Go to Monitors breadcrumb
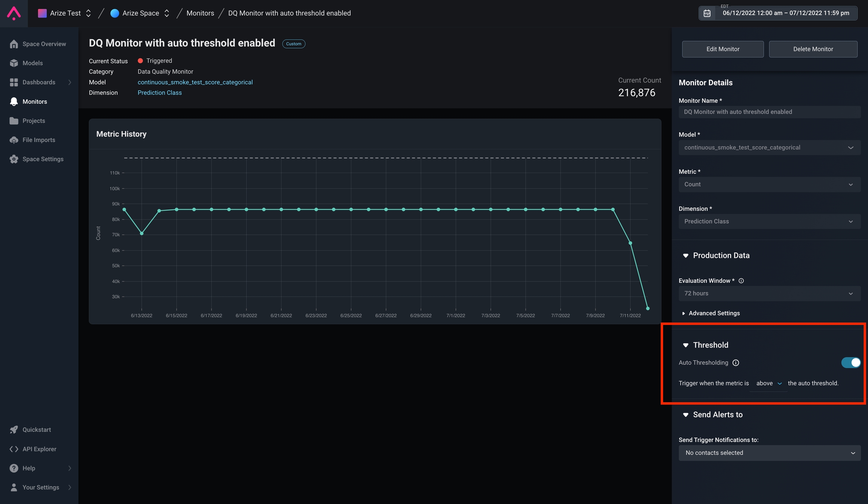 click(x=200, y=13)
